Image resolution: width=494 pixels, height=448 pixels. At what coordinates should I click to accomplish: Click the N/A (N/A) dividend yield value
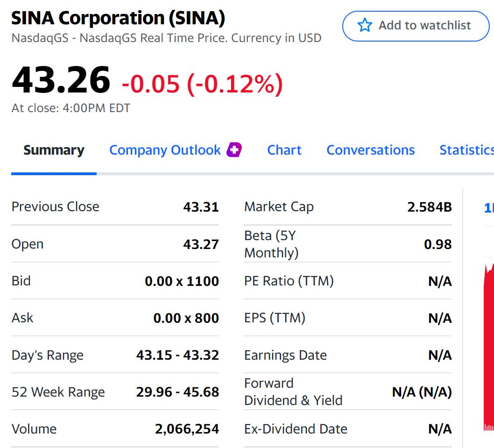422,392
